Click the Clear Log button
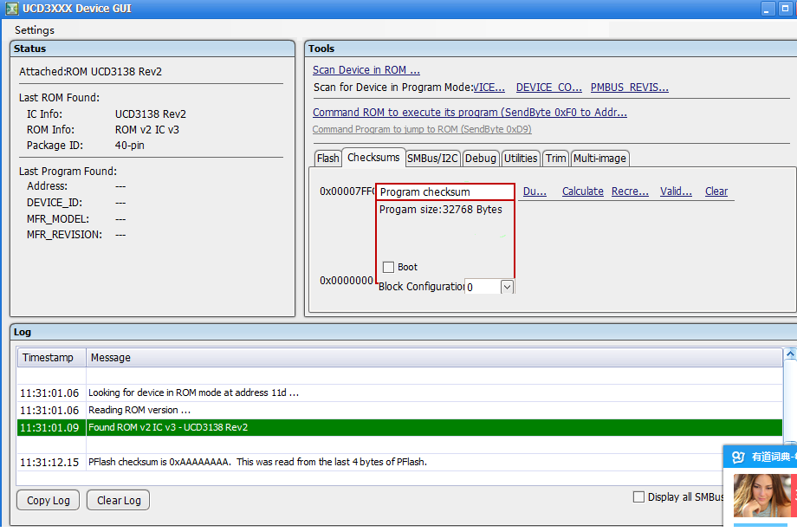This screenshot has height=532, width=797. click(119, 501)
